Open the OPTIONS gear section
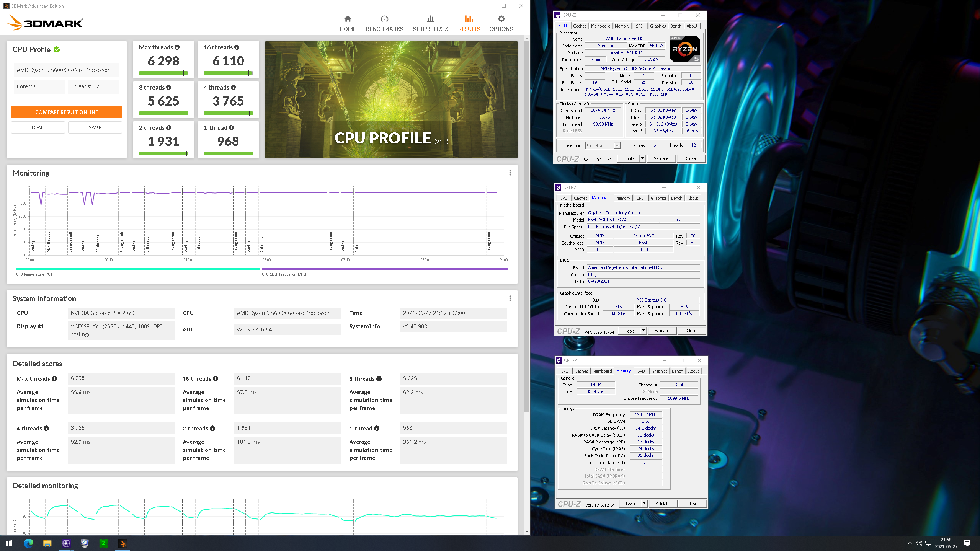The height and width of the screenshot is (551, 980). click(501, 24)
